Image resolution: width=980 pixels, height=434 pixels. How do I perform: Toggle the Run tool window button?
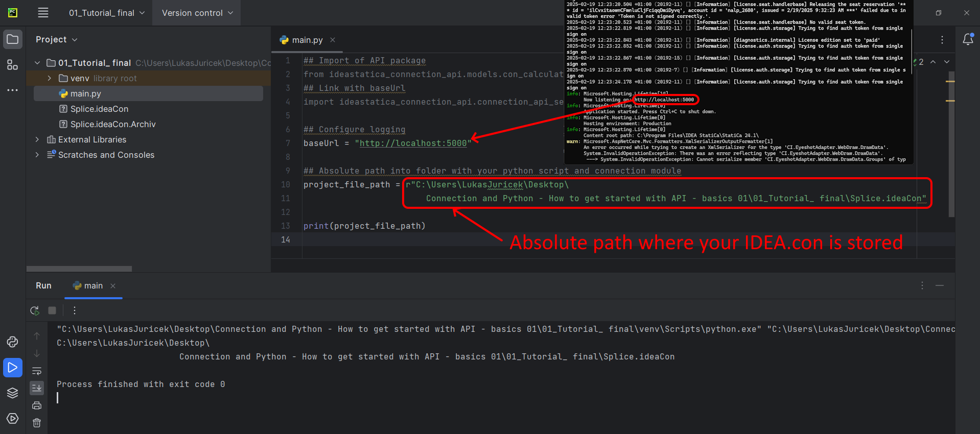coord(13,368)
